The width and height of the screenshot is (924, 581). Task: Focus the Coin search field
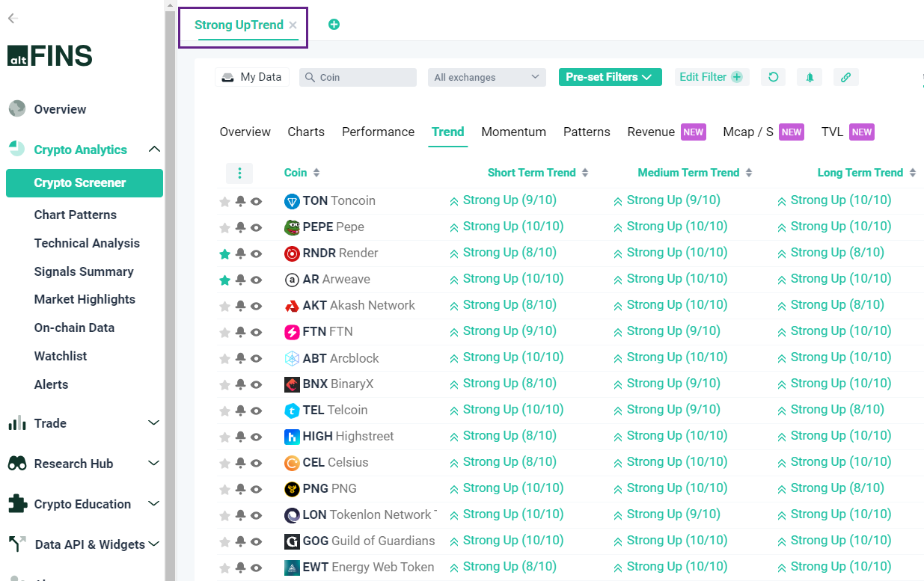[x=358, y=77]
